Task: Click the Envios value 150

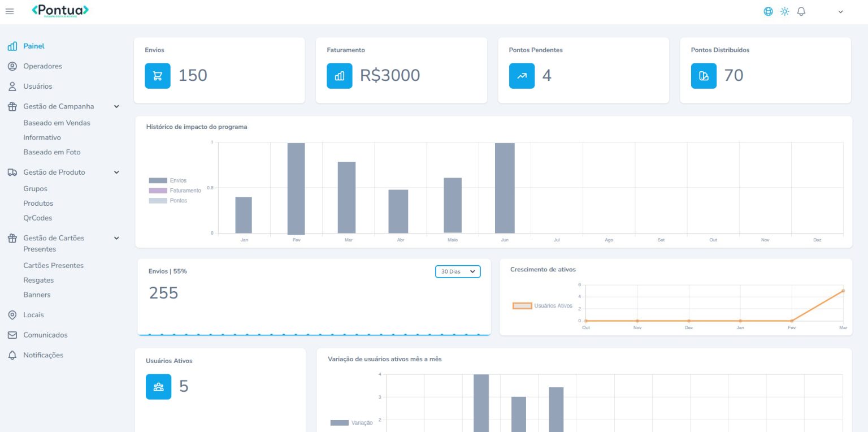Action: 193,75
